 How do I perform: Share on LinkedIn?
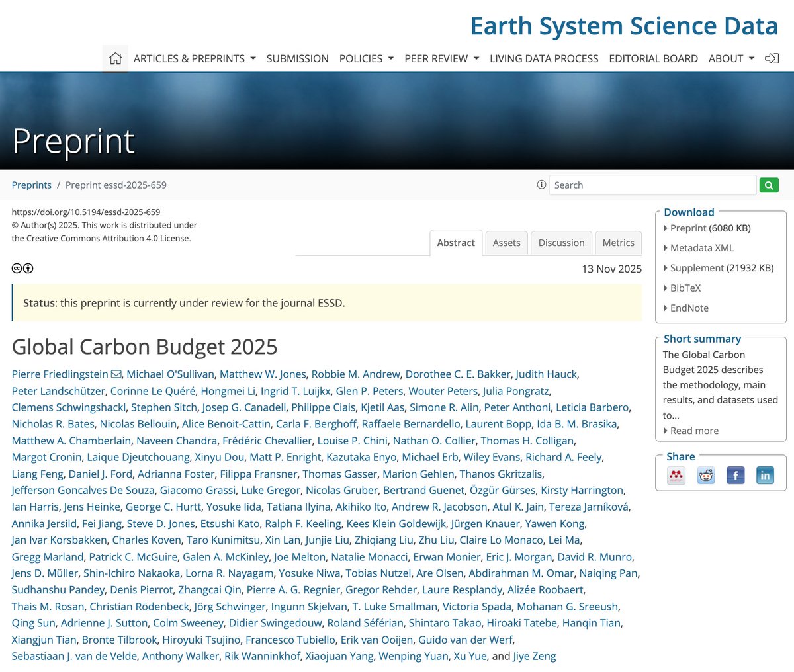pyautogui.click(x=765, y=475)
